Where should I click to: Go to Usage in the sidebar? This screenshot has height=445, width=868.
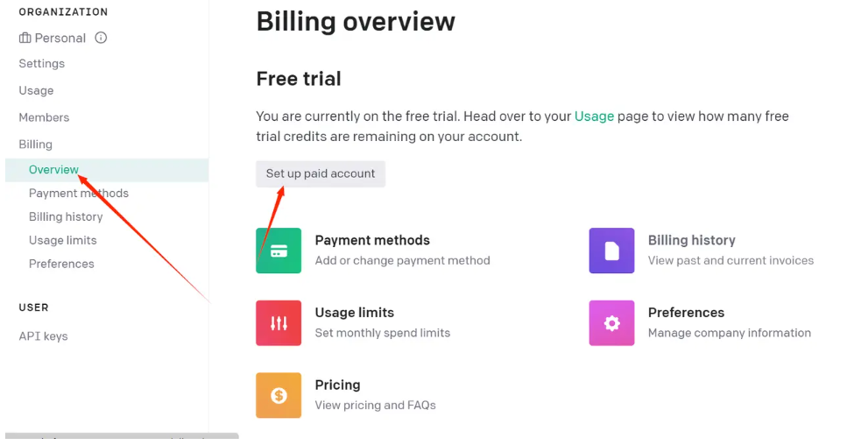point(36,90)
